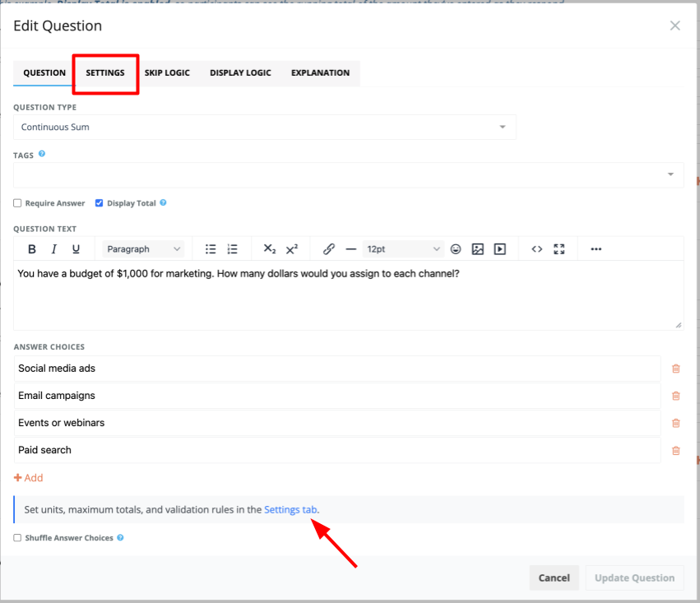Insert a hyperlink in the question text
This screenshot has height=603, width=700.
point(329,249)
